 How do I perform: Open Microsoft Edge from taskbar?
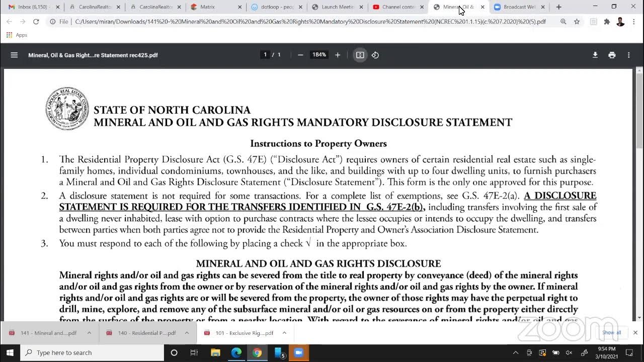(236, 352)
